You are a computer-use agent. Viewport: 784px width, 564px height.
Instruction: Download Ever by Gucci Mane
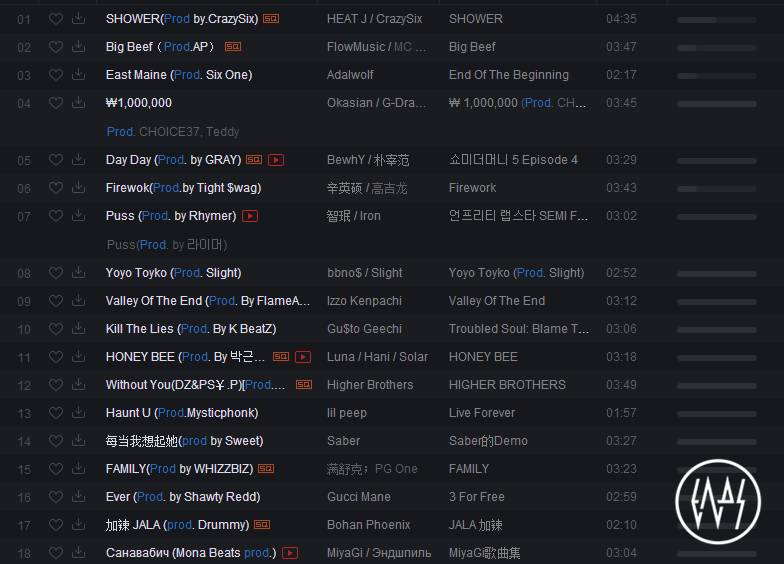tap(78, 496)
